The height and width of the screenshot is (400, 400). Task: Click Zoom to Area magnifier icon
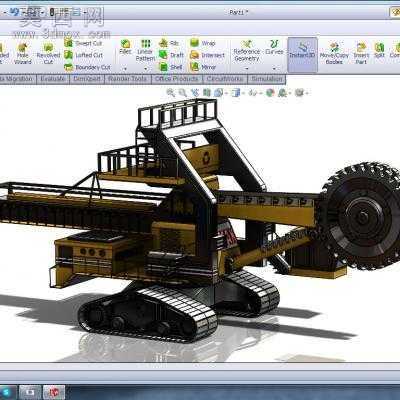click(x=182, y=92)
